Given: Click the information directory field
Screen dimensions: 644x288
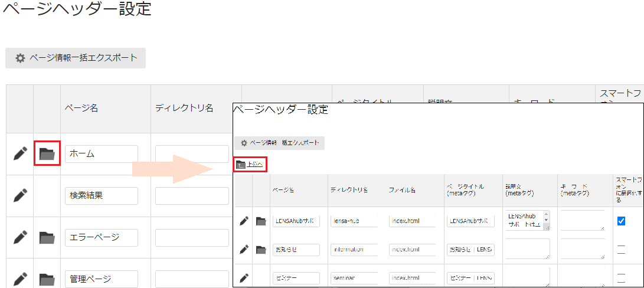Looking at the screenshot, I should point(354,250).
